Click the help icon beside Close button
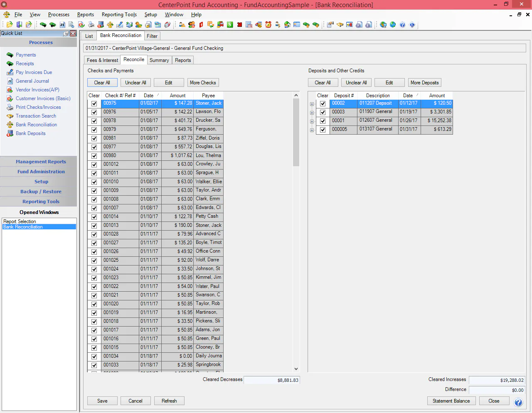This screenshot has height=413, width=532. tap(518, 402)
